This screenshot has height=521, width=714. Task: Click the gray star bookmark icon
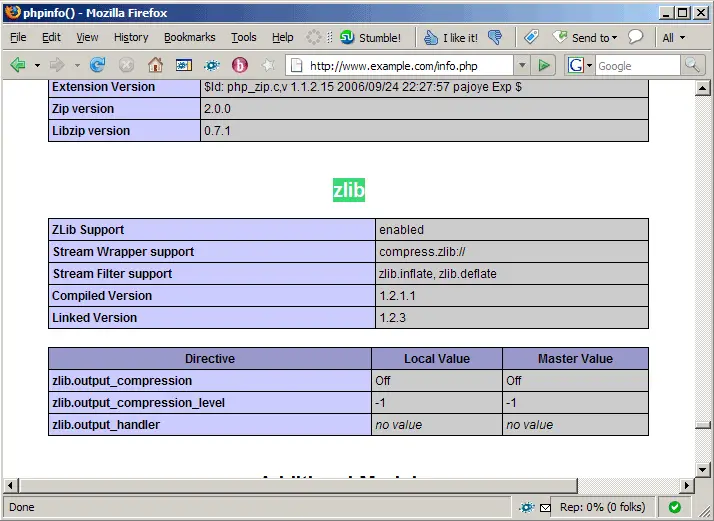pos(268,65)
